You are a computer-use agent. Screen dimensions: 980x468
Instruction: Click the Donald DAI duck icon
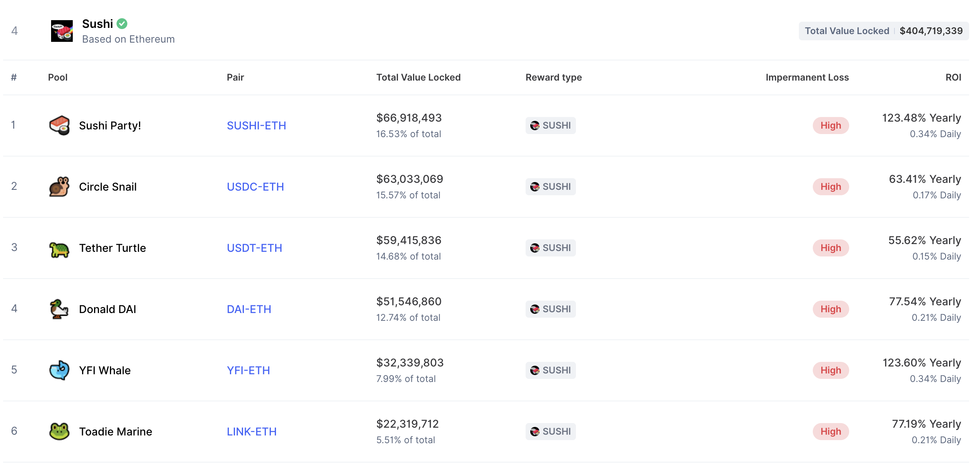[x=59, y=309]
